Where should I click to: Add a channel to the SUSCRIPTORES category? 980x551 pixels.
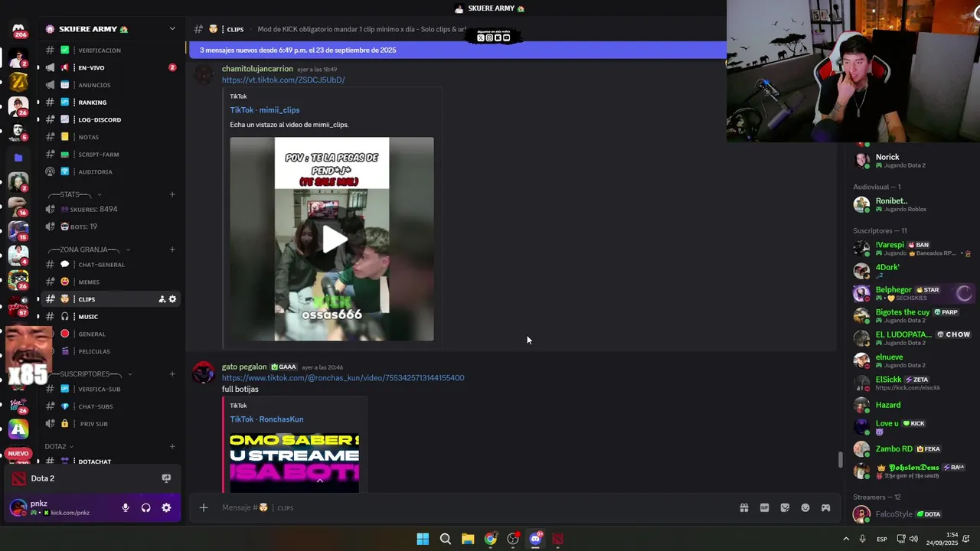[172, 374]
